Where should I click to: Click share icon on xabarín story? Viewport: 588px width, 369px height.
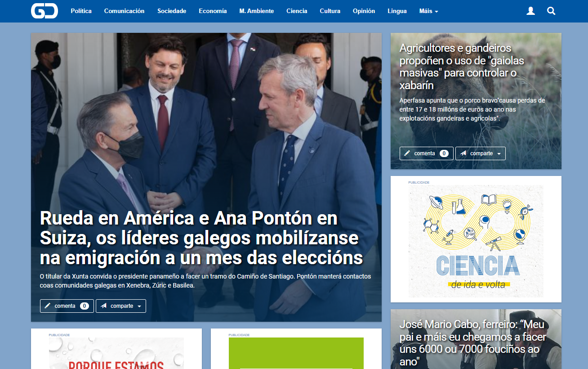click(463, 153)
